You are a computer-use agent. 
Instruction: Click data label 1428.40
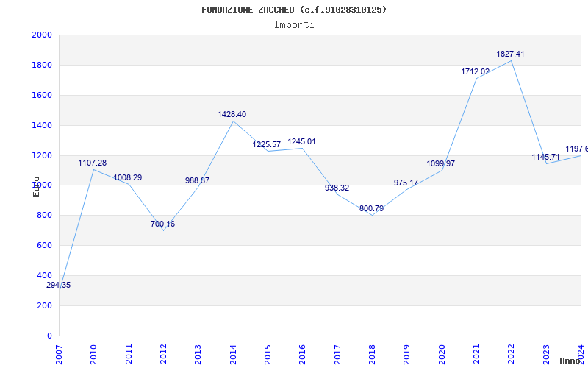click(x=232, y=114)
